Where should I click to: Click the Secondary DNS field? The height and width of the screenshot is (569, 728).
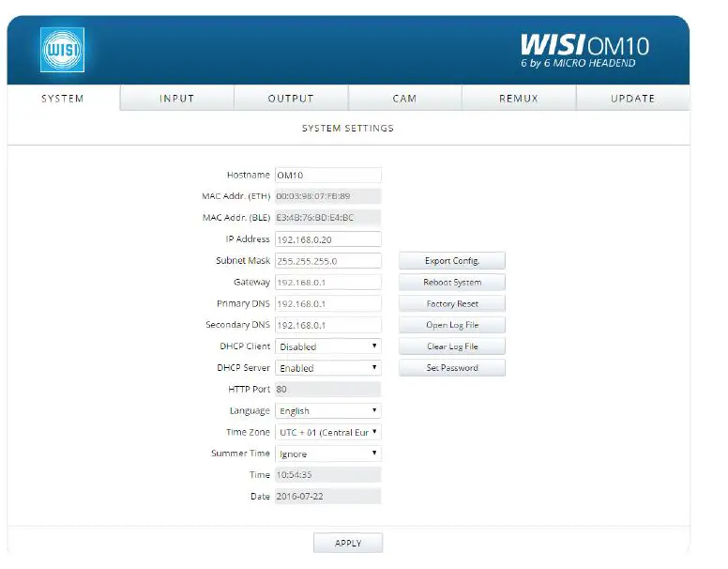click(328, 325)
